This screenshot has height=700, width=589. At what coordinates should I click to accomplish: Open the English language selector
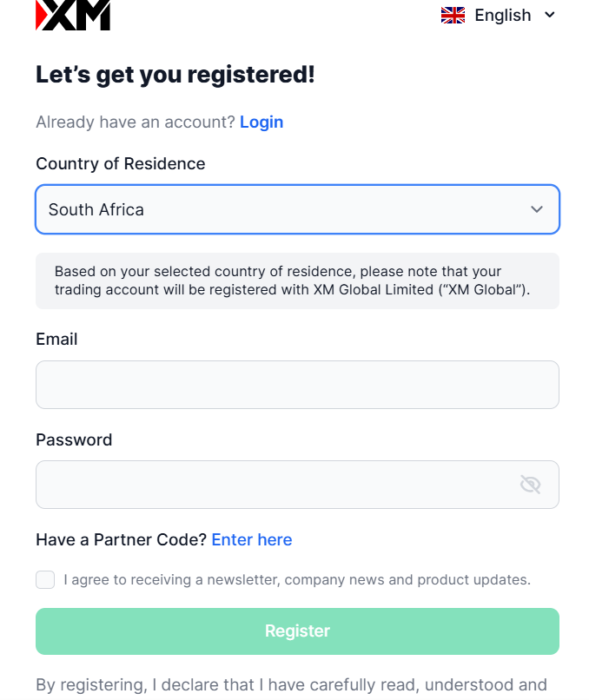pyautogui.click(x=498, y=15)
